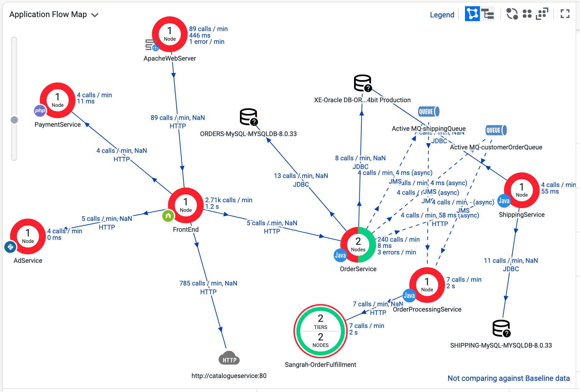580x392 pixels.
Task: Click the ORDERS-MySQL-MYSQLDB-8.0.33 label
Action: [248, 134]
